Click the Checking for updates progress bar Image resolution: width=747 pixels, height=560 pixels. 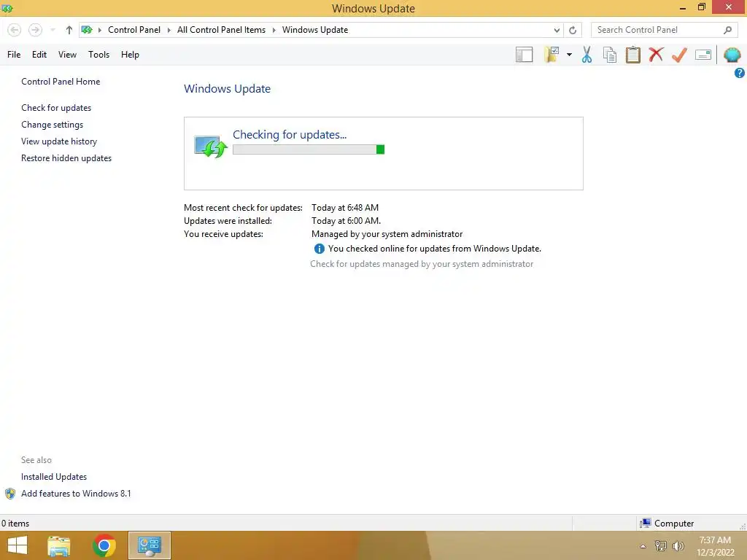coord(309,149)
